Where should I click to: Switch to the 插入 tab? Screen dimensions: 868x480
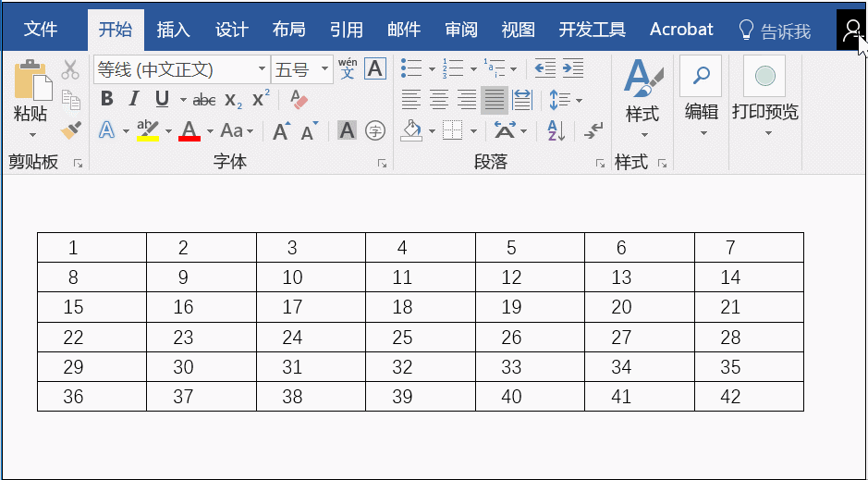173,30
